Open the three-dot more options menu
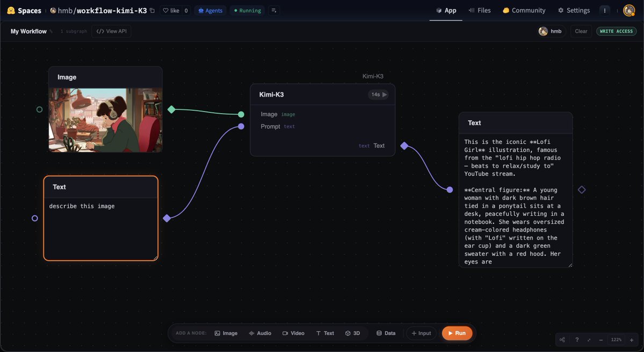 (x=605, y=11)
